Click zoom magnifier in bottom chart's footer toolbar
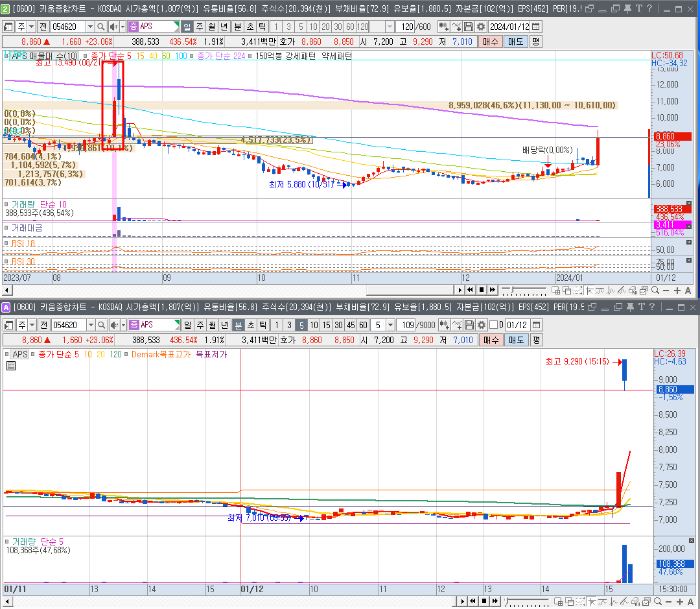Screen dimensions: 700x609 657,602
